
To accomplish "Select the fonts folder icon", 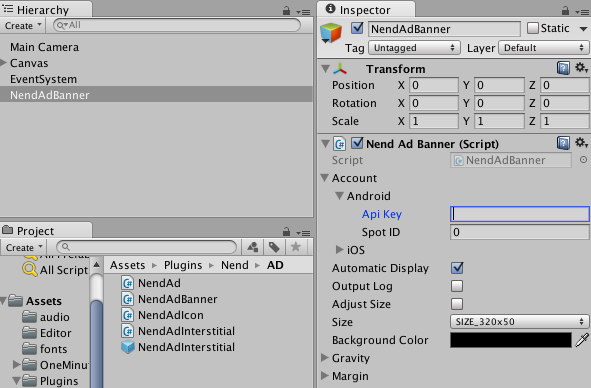I will click(29, 348).
